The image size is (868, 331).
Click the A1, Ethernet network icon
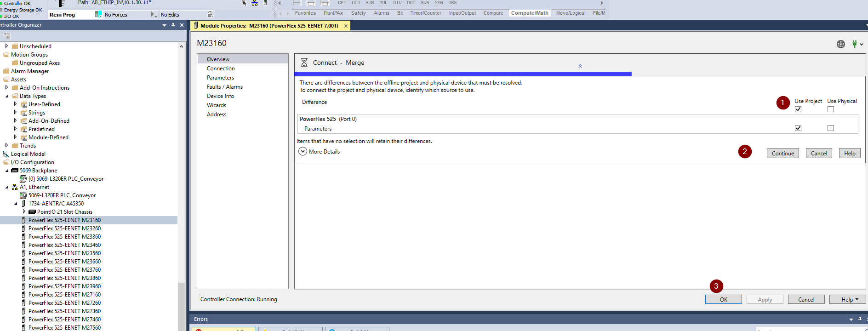[x=15, y=187]
